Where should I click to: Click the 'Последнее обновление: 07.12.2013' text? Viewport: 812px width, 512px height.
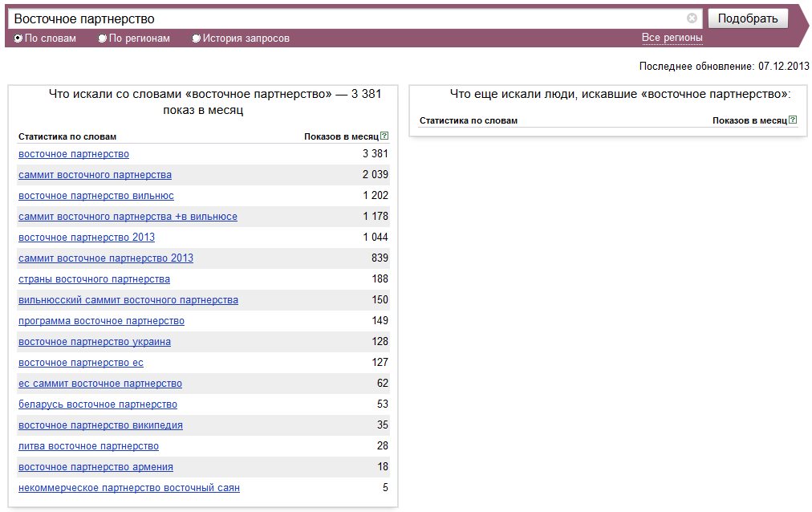(x=724, y=66)
